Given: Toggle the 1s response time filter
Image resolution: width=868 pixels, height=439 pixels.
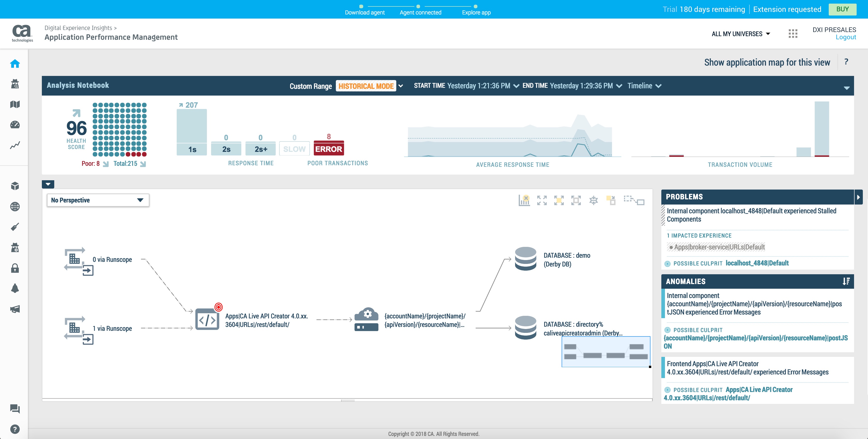Looking at the screenshot, I should [x=192, y=149].
